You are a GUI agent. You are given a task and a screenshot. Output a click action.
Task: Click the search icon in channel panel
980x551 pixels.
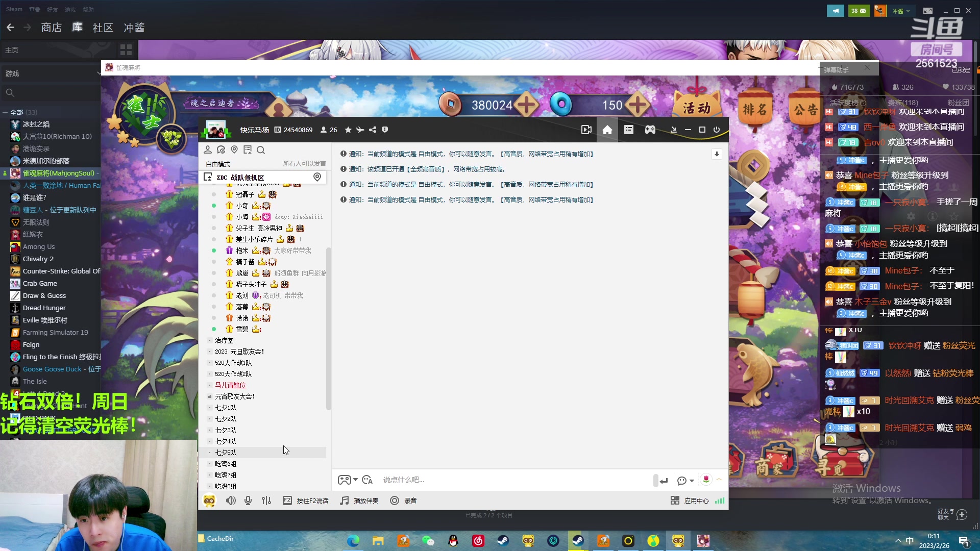coord(261,150)
